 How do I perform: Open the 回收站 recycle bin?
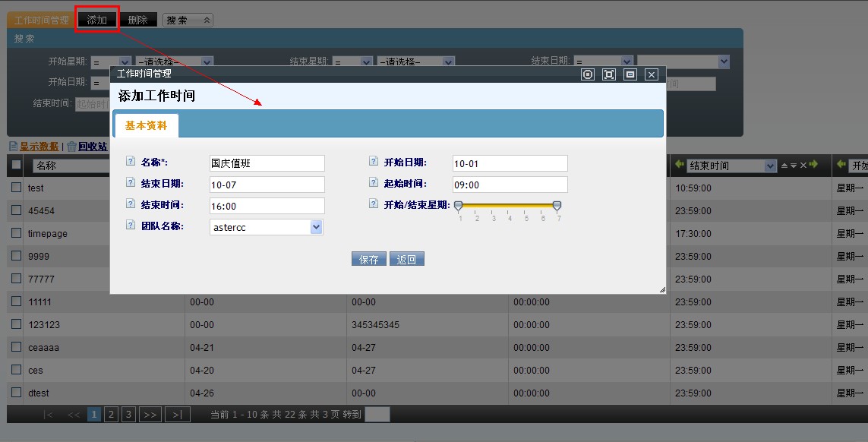coord(92,147)
